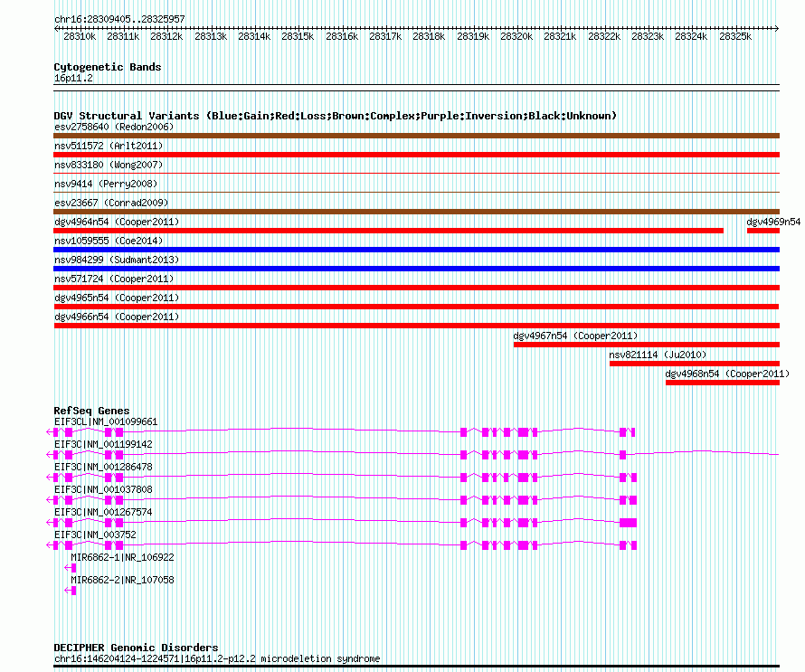Click the EIF3C|NM_001037808 transcript label
The image size is (805, 672).
[x=103, y=489]
